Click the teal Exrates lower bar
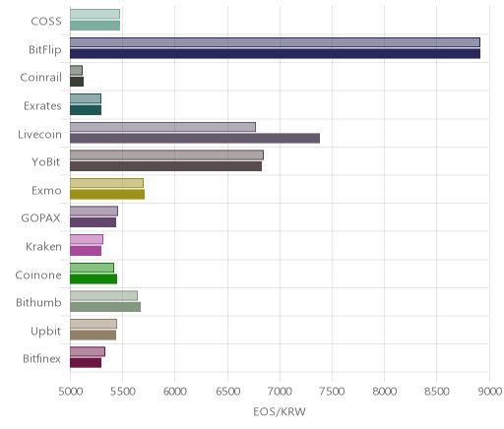This screenshot has height=429, width=504. 86,110
